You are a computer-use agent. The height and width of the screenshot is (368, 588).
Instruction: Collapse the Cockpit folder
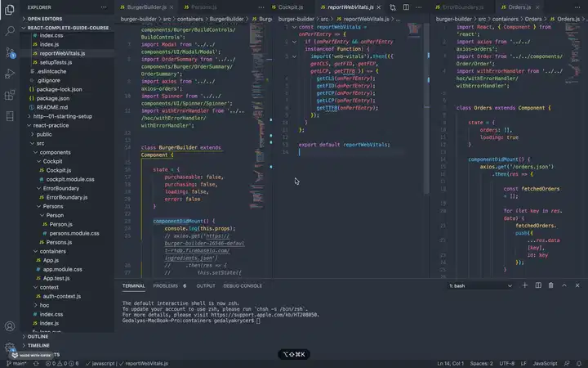pyautogui.click(x=52, y=161)
